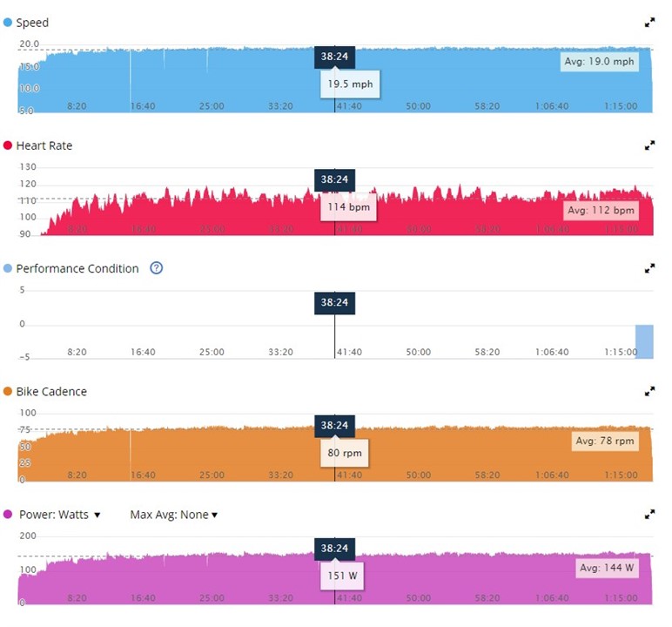Click the orange Bike Cadence legend dot

coord(8,391)
